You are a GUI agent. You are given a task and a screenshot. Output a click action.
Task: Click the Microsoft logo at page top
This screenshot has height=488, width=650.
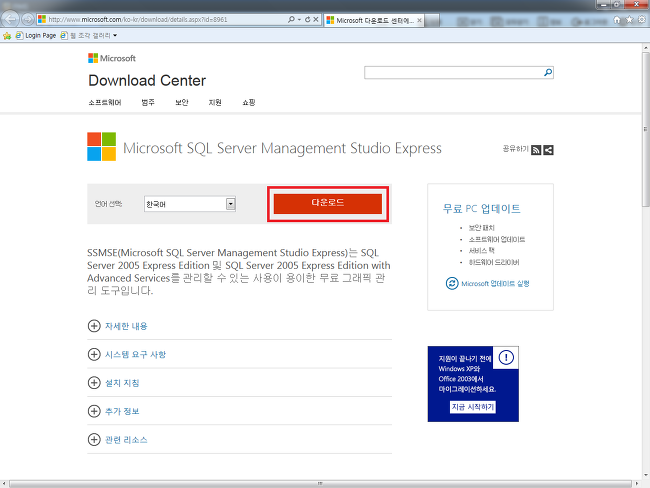click(x=112, y=58)
